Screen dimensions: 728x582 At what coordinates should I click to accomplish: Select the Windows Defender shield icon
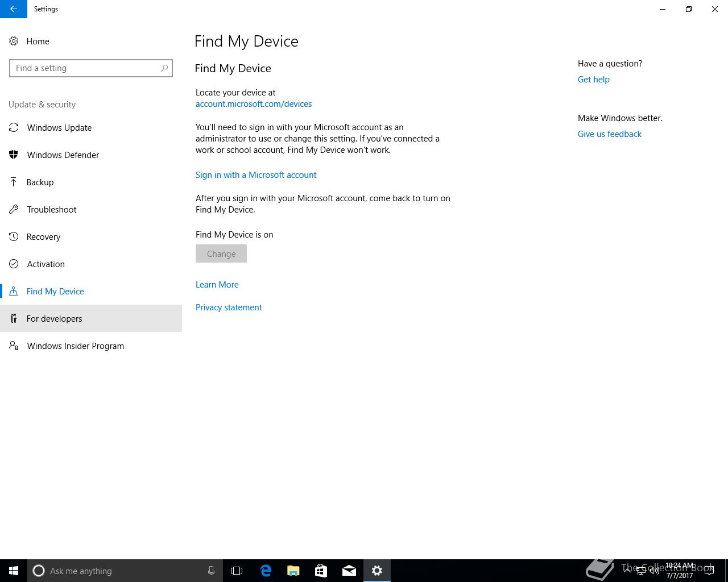14,155
